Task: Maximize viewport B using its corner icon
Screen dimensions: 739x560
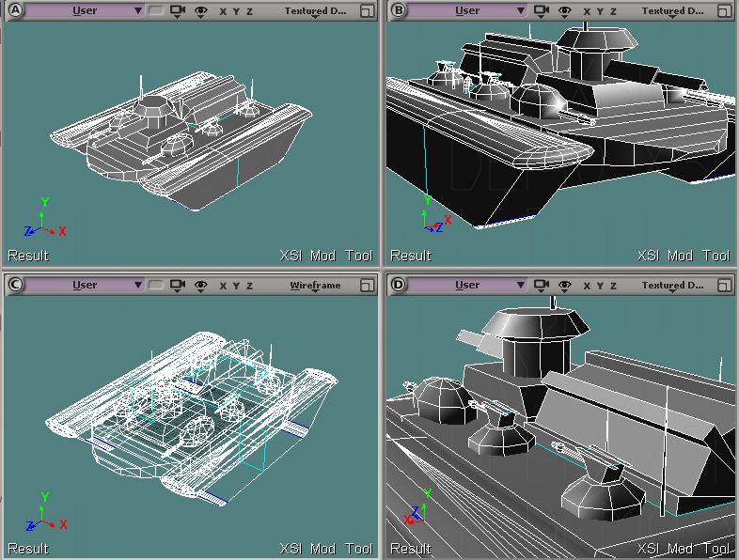Action: 724,11
